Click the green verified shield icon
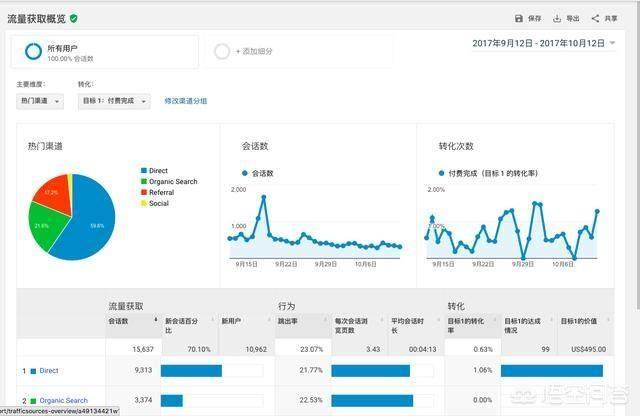Image resolution: width=640 pixels, height=416 pixels. click(x=74, y=18)
